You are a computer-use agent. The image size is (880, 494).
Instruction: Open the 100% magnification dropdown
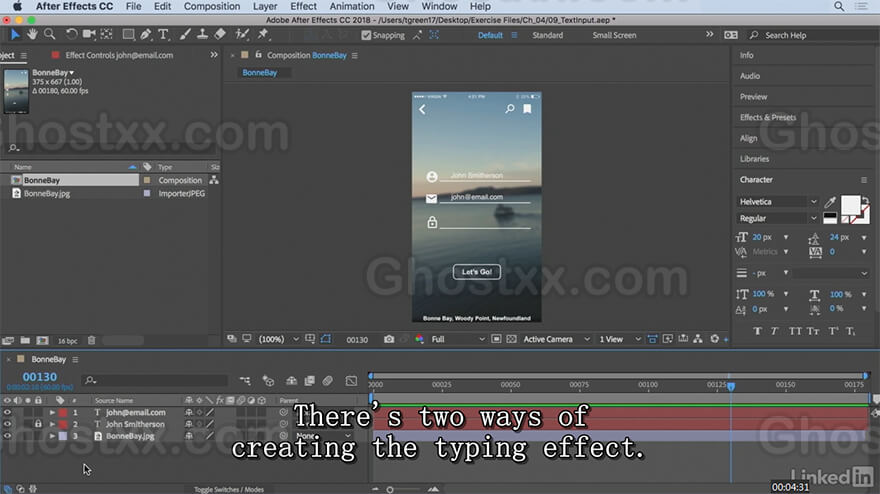tap(278, 339)
